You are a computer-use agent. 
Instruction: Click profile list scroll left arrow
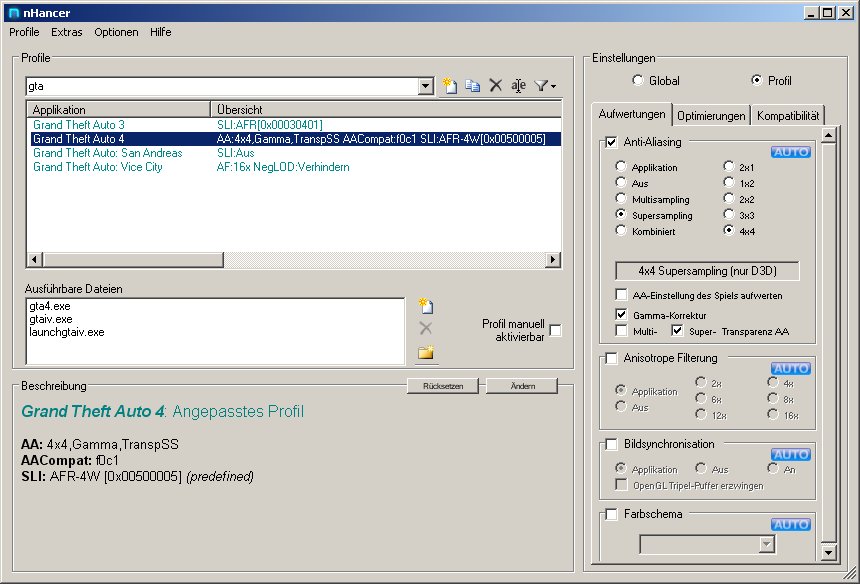pos(35,259)
